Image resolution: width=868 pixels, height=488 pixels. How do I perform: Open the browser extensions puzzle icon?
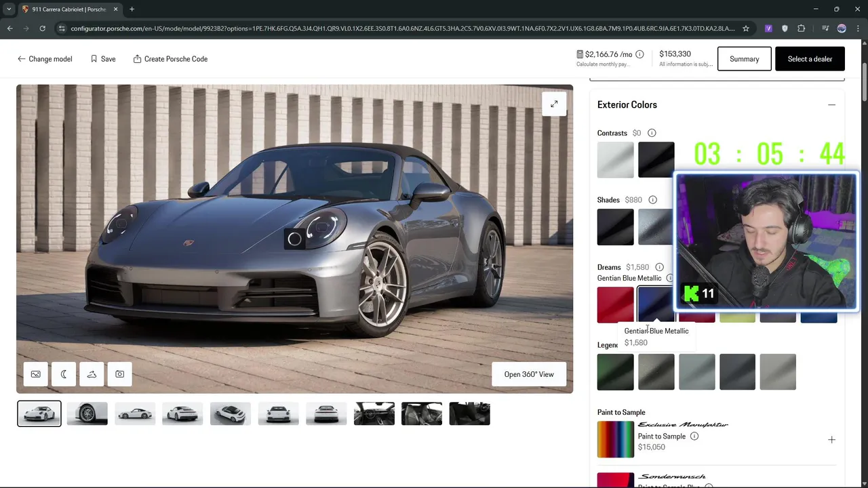pos(802,28)
